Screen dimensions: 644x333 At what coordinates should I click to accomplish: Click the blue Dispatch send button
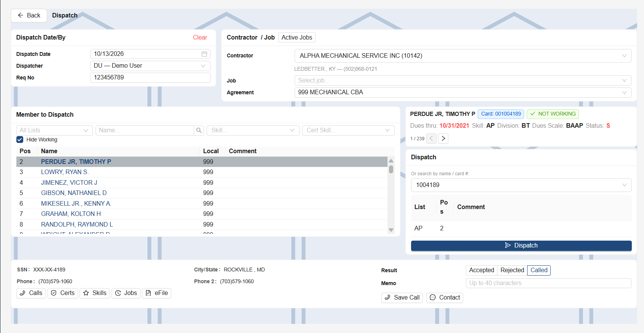(521, 246)
